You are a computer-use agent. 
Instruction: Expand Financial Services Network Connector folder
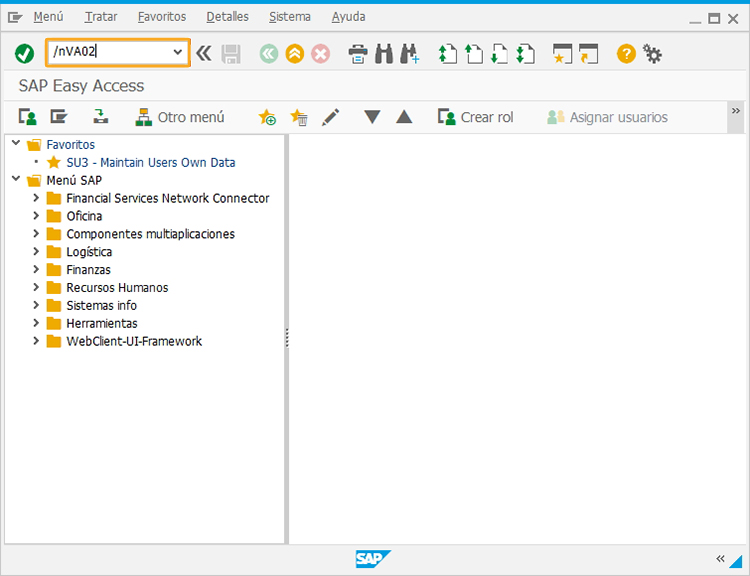pos(36,198)
